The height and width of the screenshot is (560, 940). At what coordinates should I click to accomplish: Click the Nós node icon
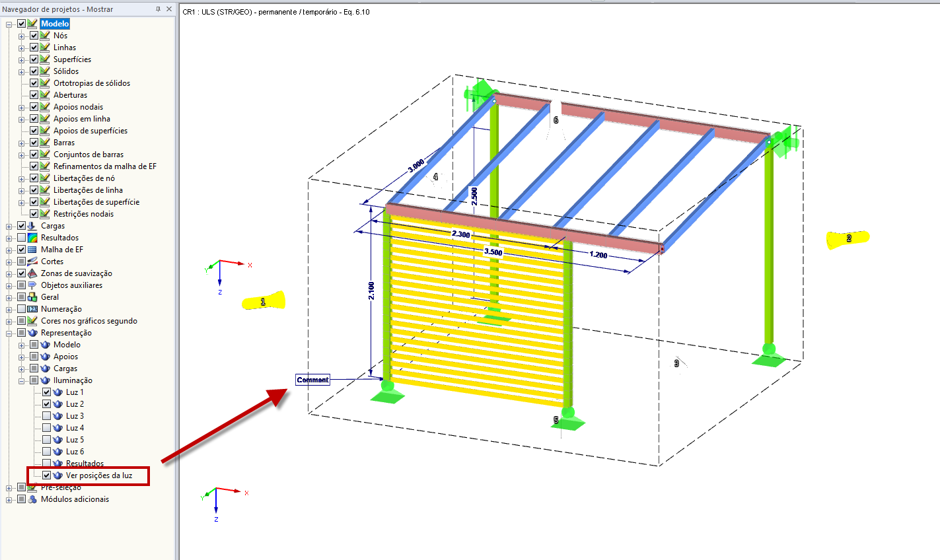point(45,36)
